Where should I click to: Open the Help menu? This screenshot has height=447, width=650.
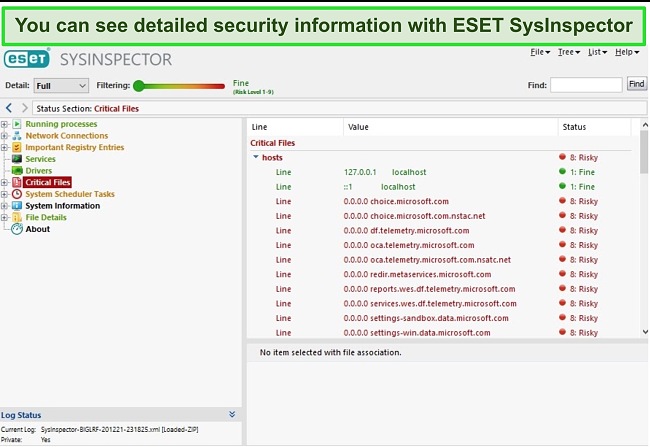[626, 52]
